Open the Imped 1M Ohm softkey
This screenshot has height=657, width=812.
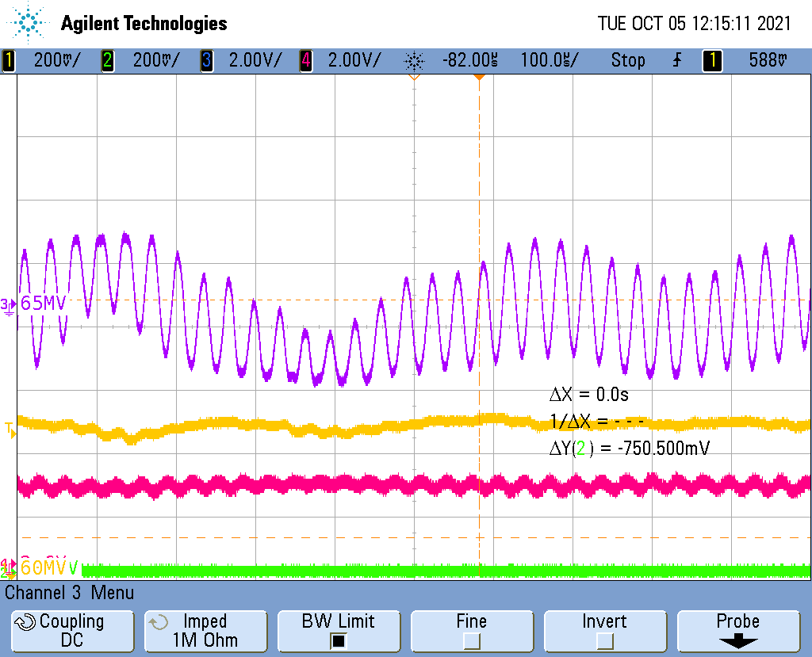[x=205, y=631]
